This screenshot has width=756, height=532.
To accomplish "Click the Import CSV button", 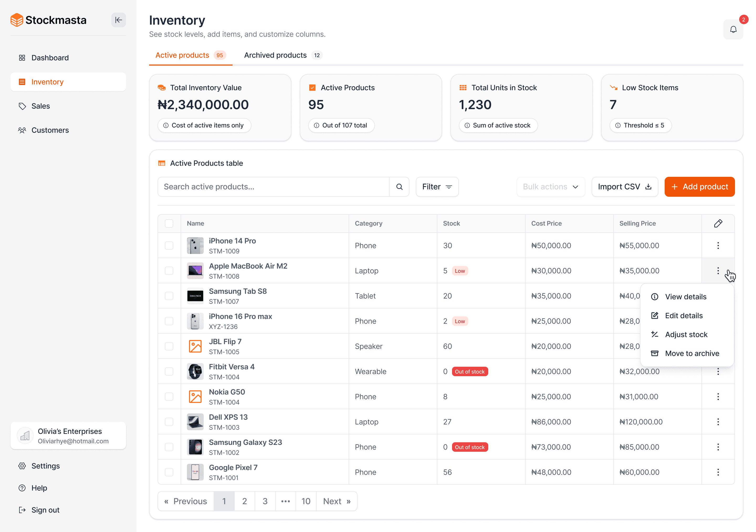I will pos(625,187).
